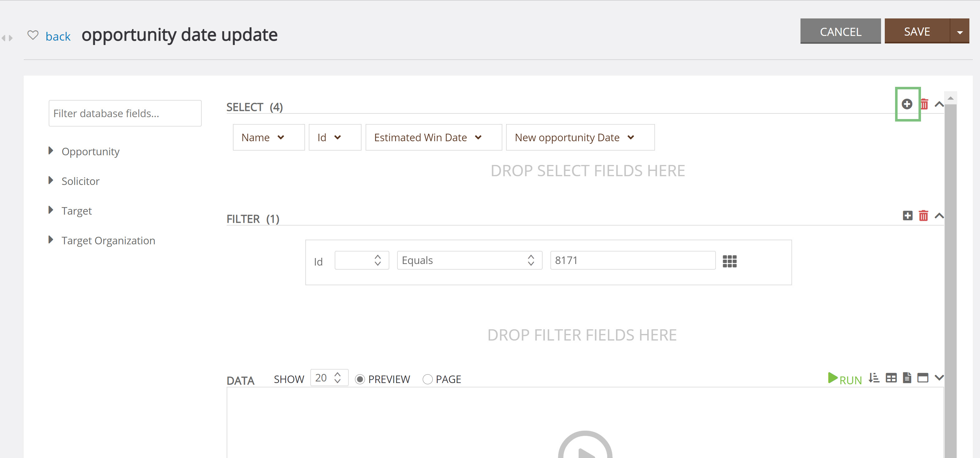
Task: Delete the SELECT section fields with trash icon
Action: (924, 104)
